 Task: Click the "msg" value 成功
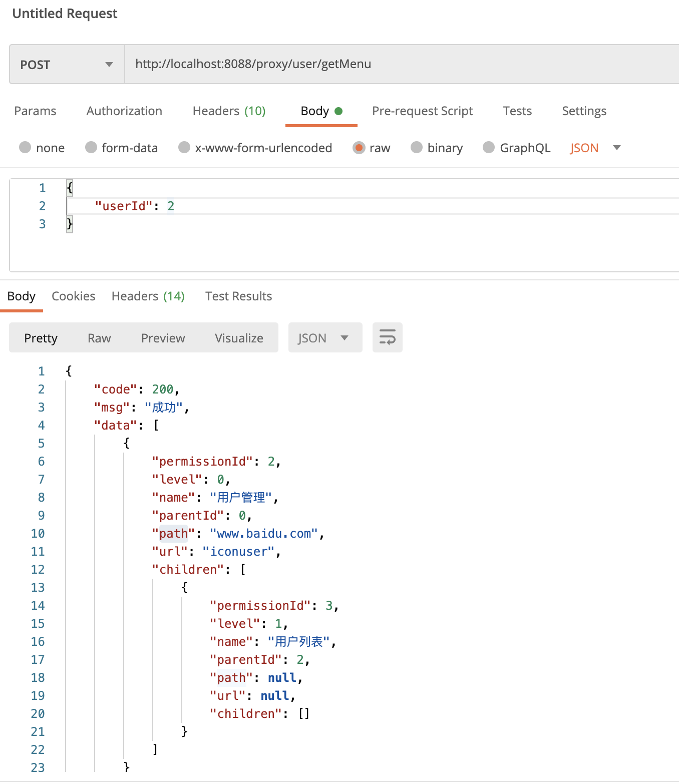click(164, 407)
